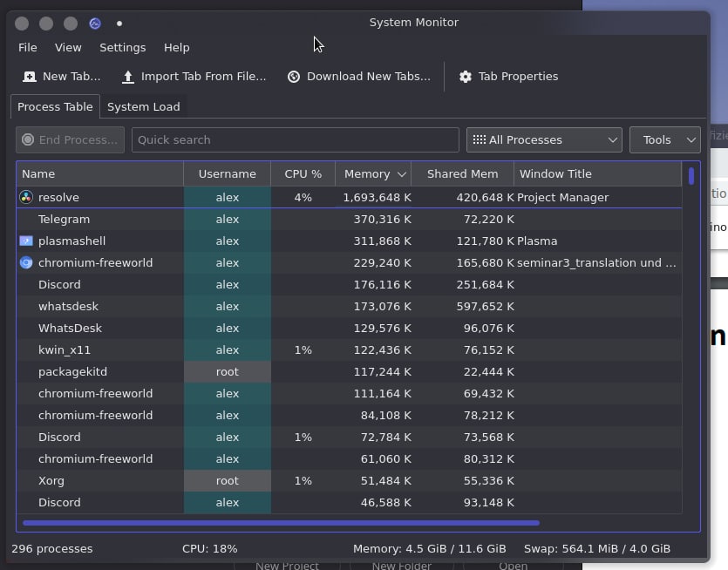Image resolution: width=728 pixels, height=570 pixels.
Task: Click the End Process stop icon
Action: [x=28, y=139]
